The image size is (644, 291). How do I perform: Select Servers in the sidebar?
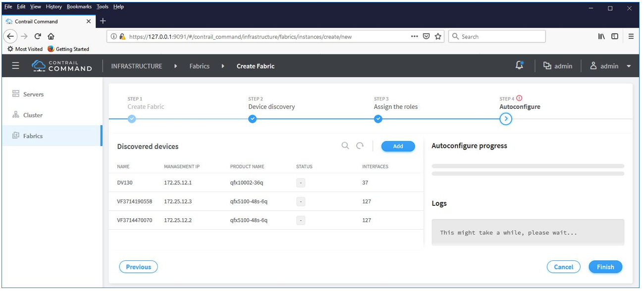coord(33,94)
